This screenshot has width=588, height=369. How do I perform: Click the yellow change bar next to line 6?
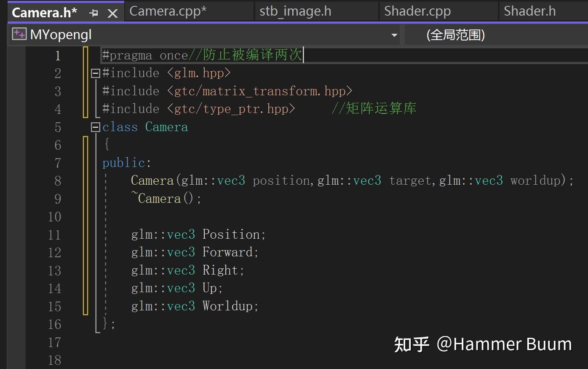[86, 145]
